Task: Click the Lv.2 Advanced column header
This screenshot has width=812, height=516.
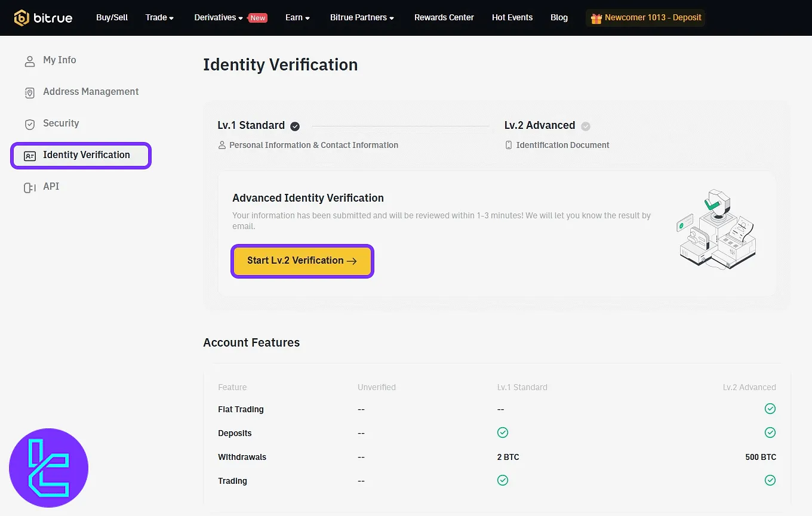Action: (x=749, y=388)
